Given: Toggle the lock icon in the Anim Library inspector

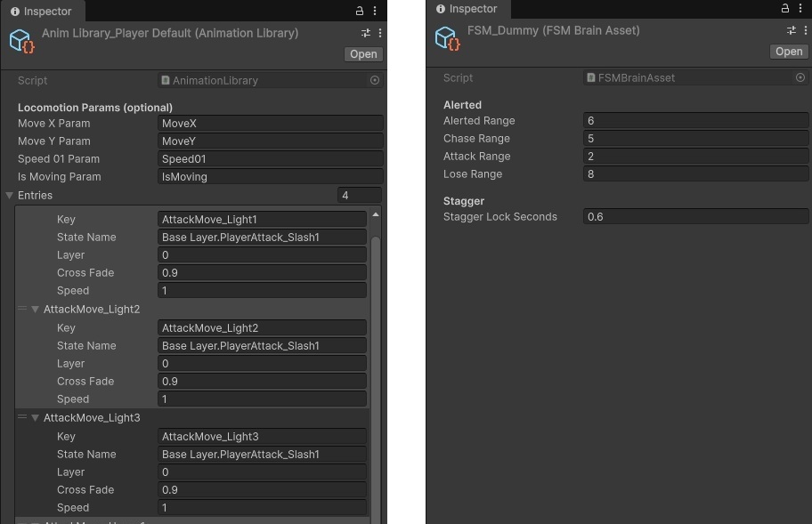Looking at the screenshot, I should (x=360, y=12).
